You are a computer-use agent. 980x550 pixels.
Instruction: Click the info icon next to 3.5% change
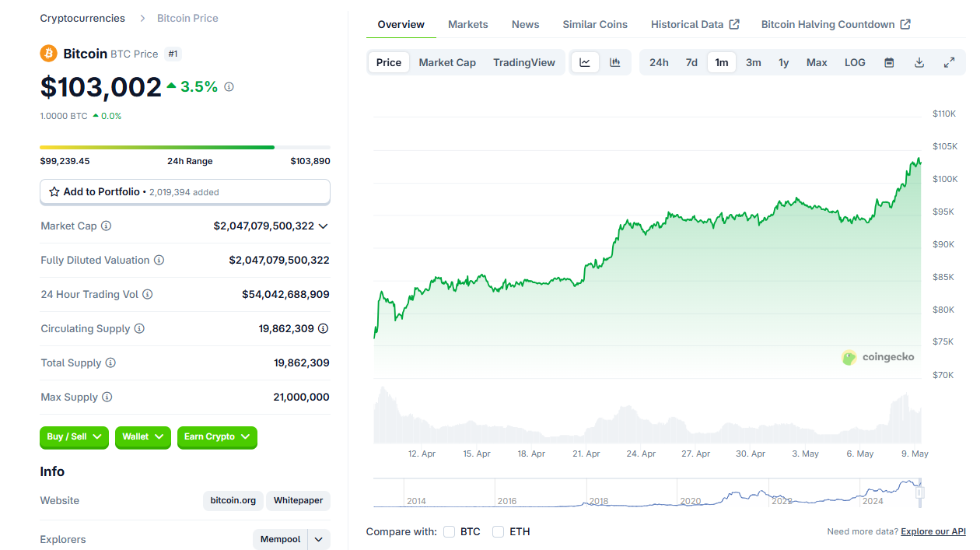point(229,87)
